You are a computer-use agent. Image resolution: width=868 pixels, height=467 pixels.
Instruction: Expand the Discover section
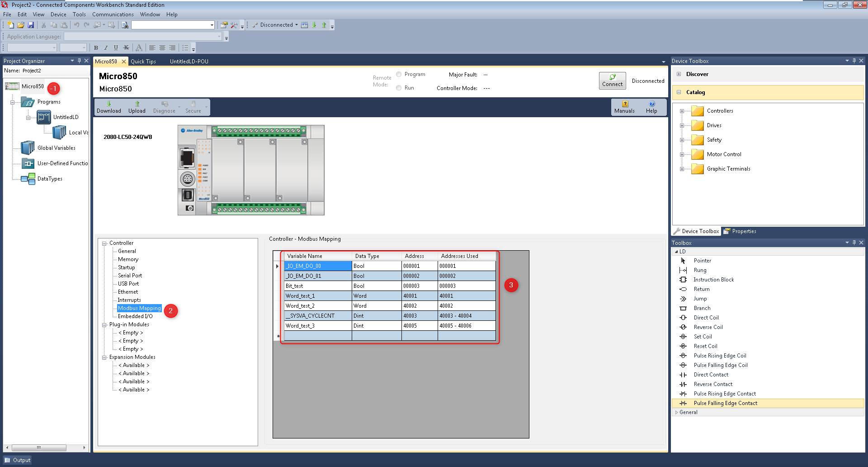point(679,74)
